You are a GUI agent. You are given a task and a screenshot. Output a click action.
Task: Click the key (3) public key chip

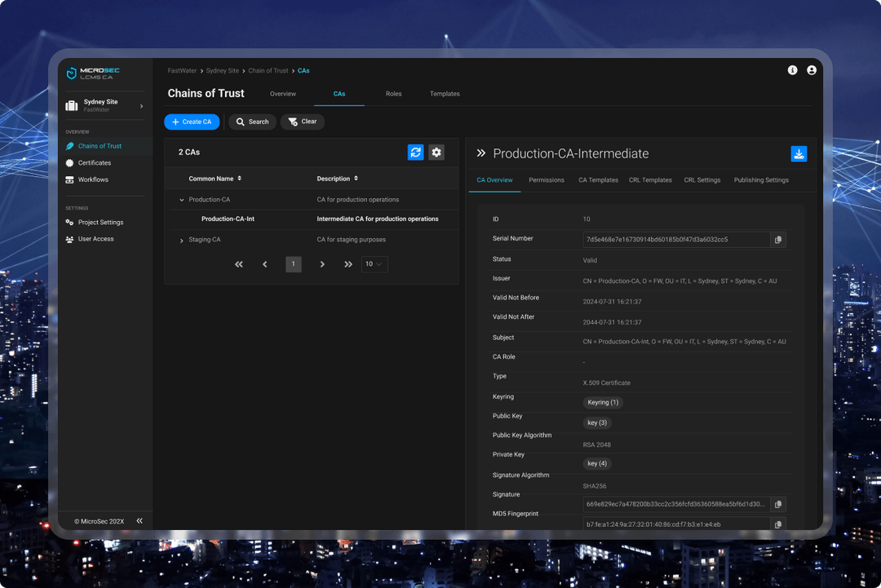(596, 423)
